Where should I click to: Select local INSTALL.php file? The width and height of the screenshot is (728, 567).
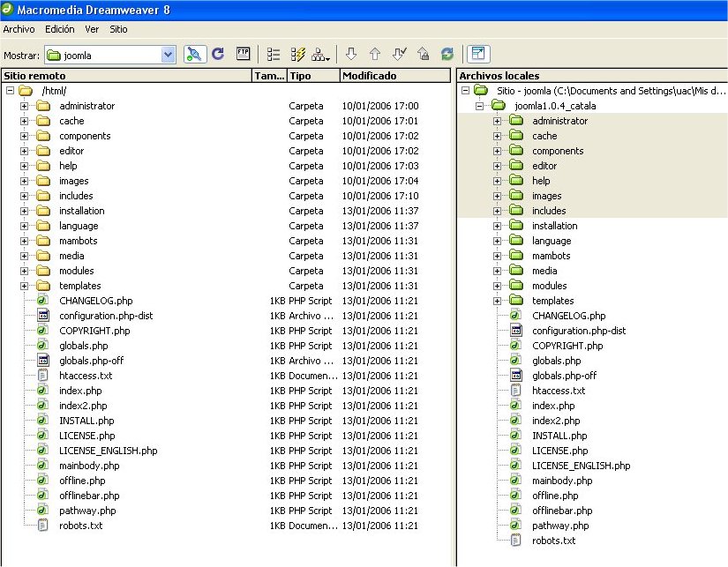pyautogui.click(x=559, y=436)
